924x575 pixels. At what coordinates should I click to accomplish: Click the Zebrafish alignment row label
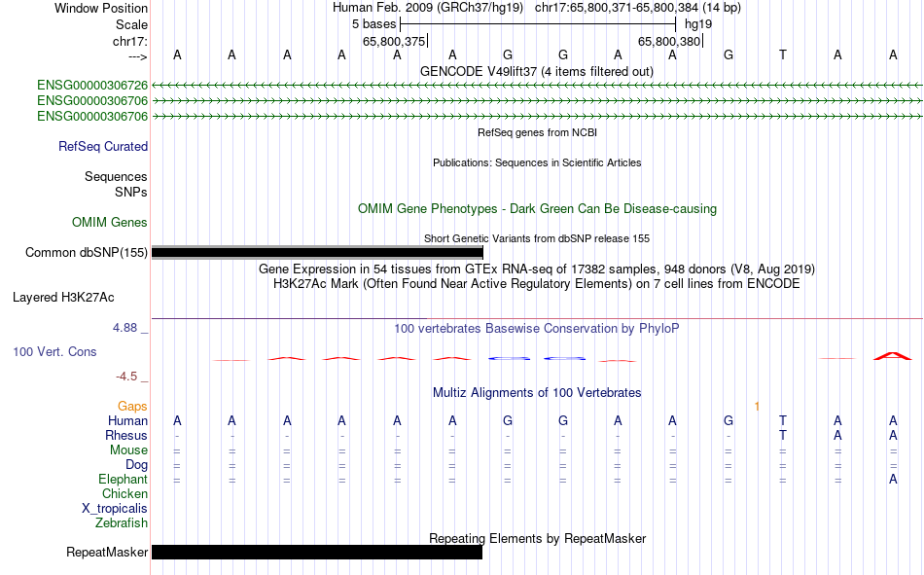click(122, 523)
